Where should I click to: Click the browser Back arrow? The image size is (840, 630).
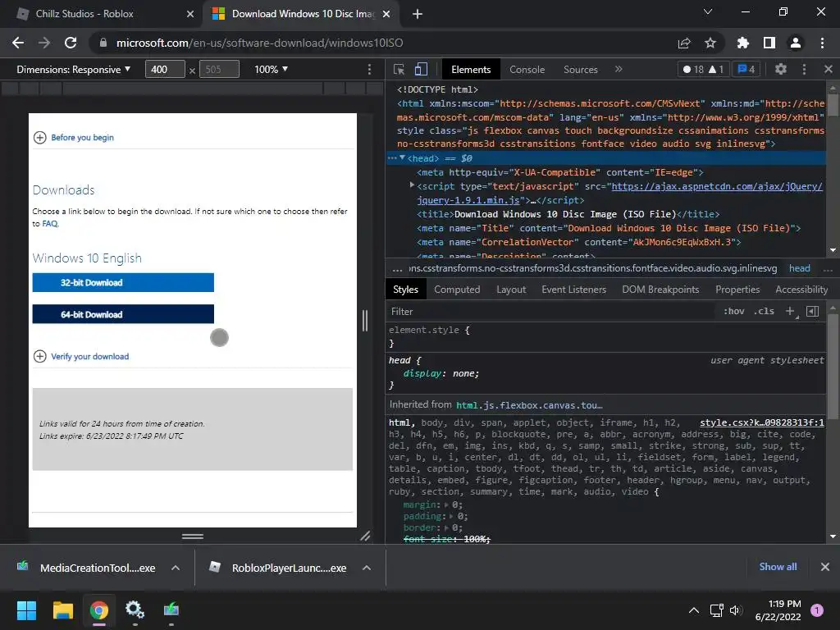pyautogui.click(x=18, y=43)
